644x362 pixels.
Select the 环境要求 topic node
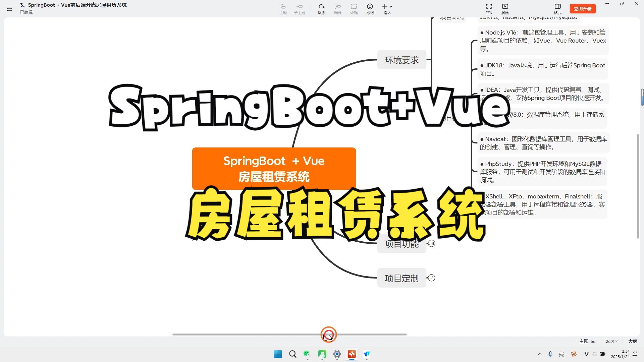pos(402,60)
